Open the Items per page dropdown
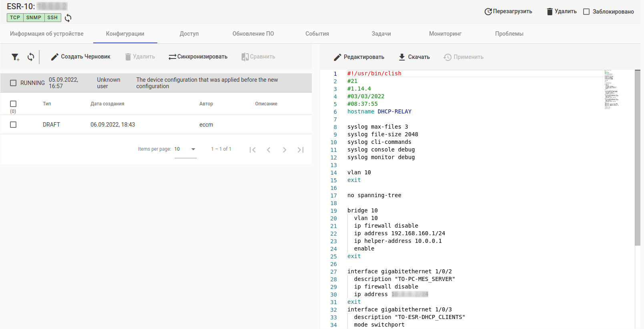 coord(185,149)
